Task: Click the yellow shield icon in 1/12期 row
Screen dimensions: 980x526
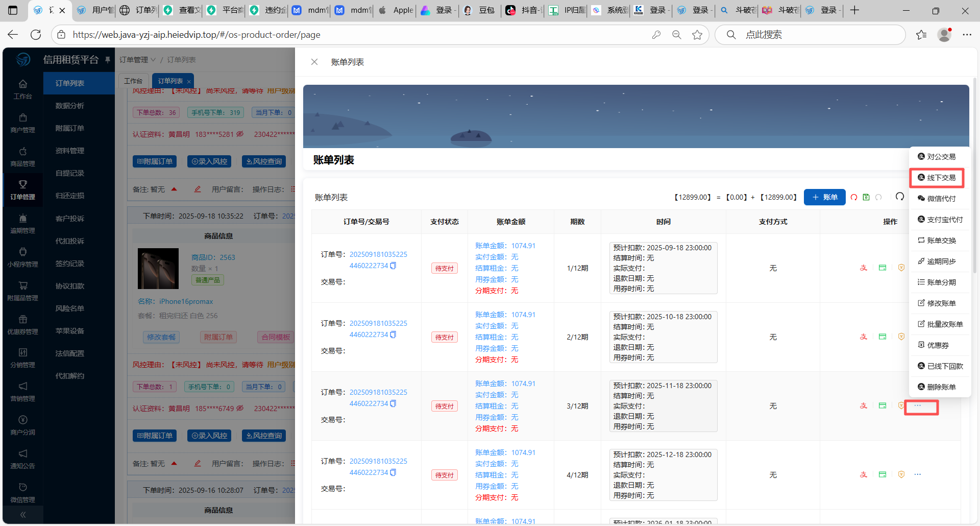Action: point(901,268)
